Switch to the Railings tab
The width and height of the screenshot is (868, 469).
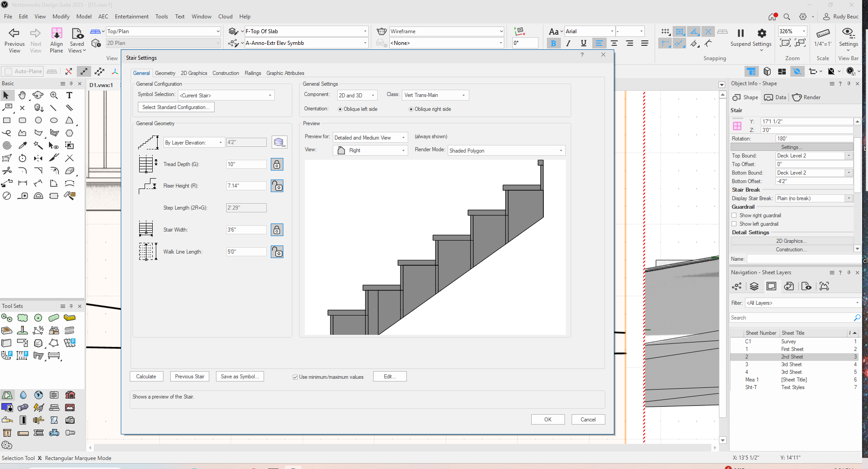[253, 73]
